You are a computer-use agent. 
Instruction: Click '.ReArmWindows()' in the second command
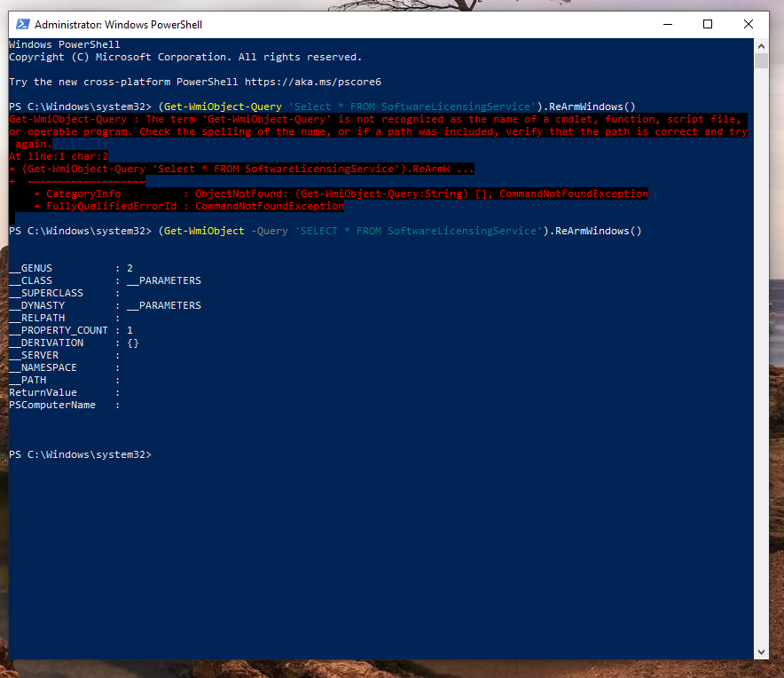point(595,231)
